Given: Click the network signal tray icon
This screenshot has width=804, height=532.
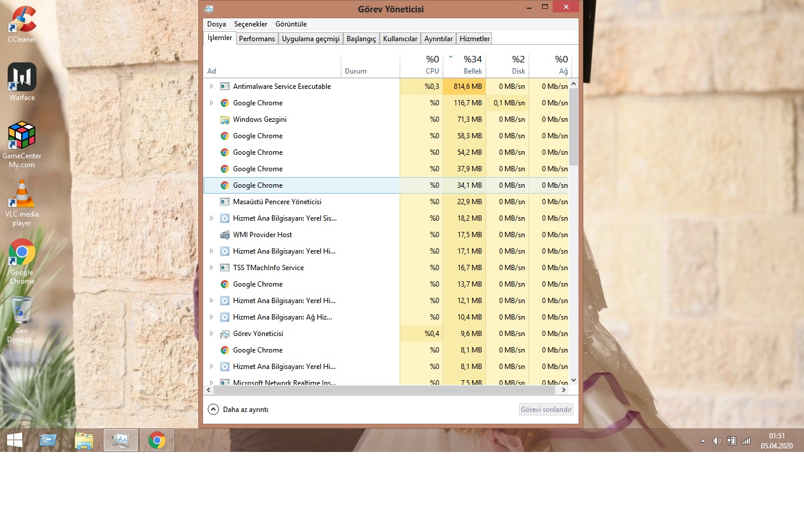Looking at the screenshot, I should coord(746,441).
